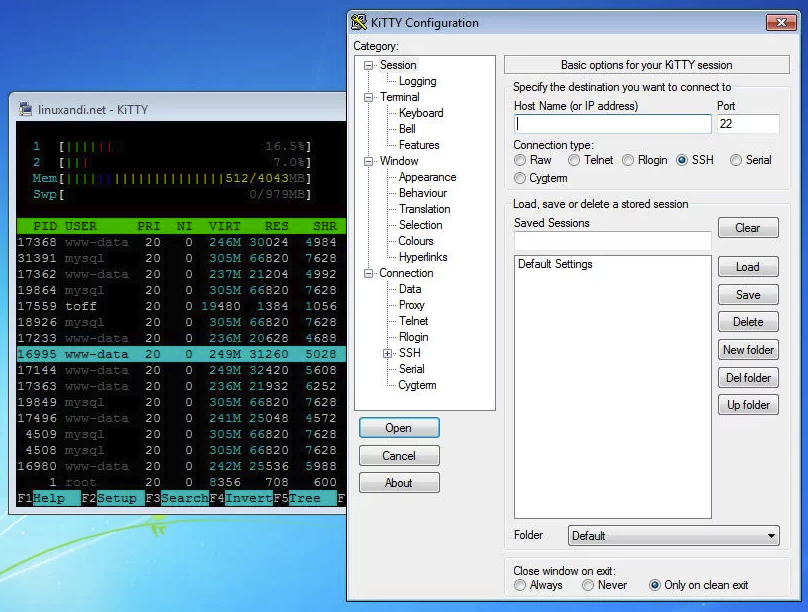Select the Terminal category
The image size is (808, 612).
[x=399, y=97]
